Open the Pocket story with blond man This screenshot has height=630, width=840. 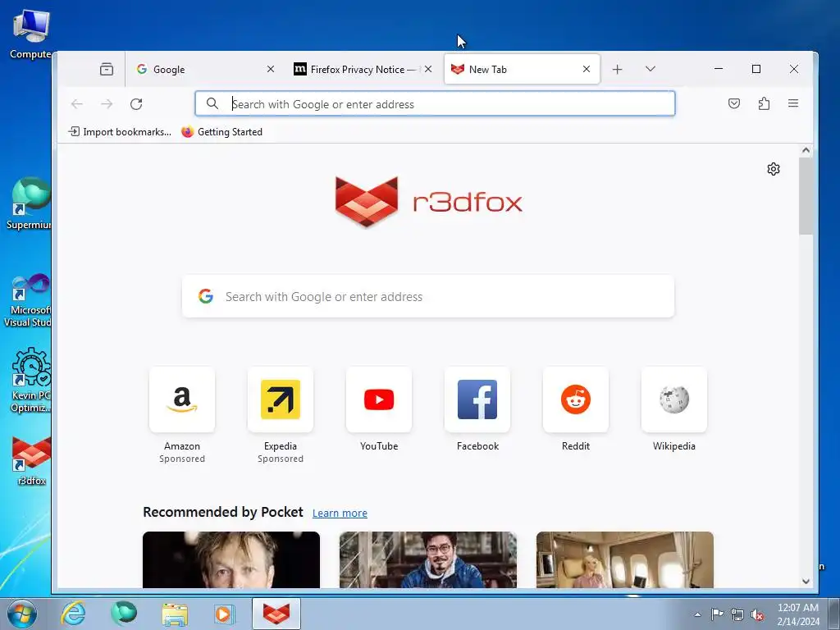coord(231,559)
